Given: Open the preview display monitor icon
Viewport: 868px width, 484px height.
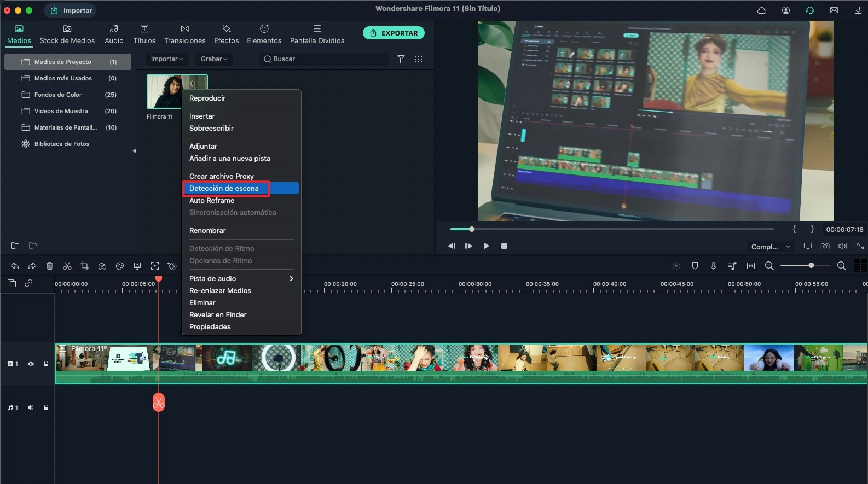Looking at the screenshot, I should [808, 246].
